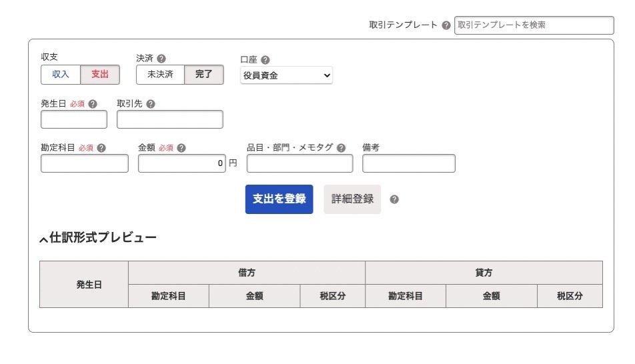Click help icon beside 金額 label

click(181, 148)
